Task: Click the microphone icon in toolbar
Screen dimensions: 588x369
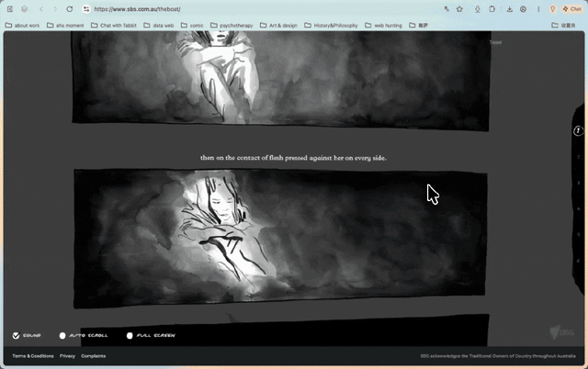Action: 478,9
